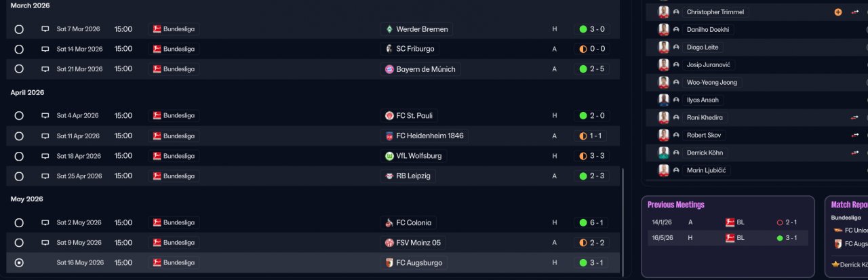Open the Bayern de Múnich 2 - 5 score

591,69
